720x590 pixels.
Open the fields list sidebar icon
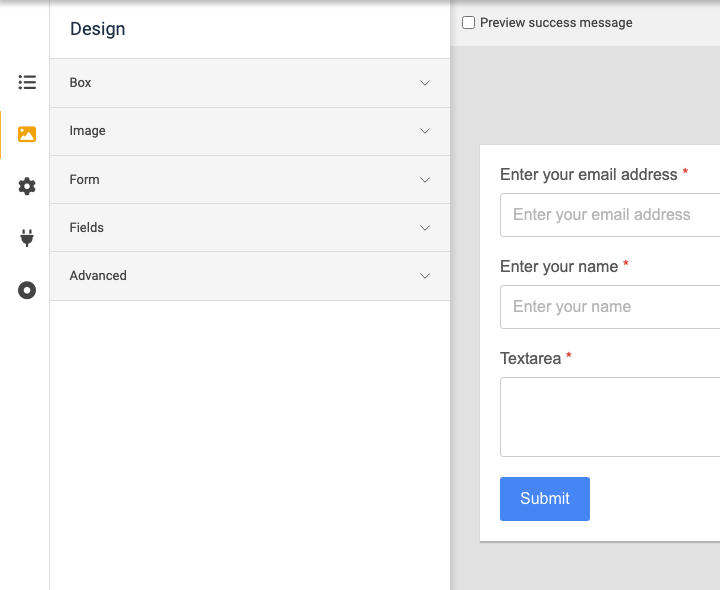(27, 82)
